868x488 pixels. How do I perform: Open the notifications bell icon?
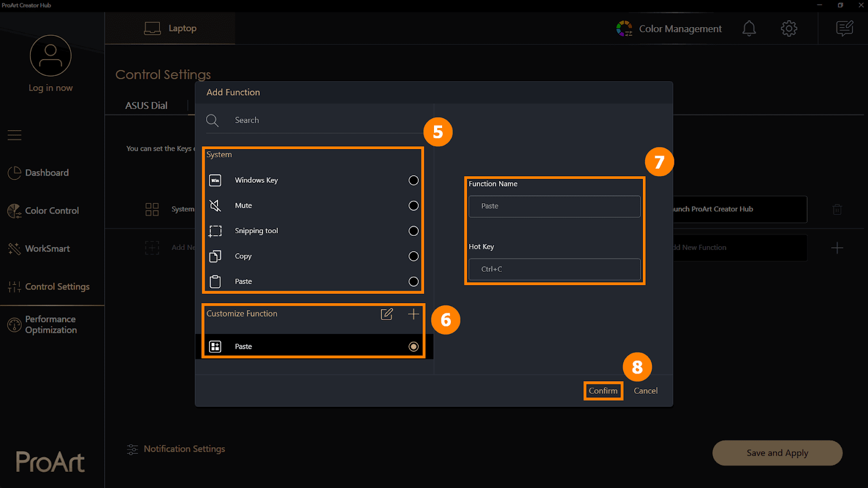pos(749,28)
